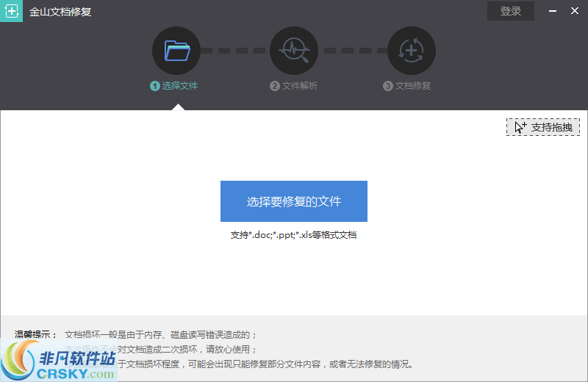Click the file analysis magnifier icon
Screen dimensions: 588x382
(x=294, y=51)
